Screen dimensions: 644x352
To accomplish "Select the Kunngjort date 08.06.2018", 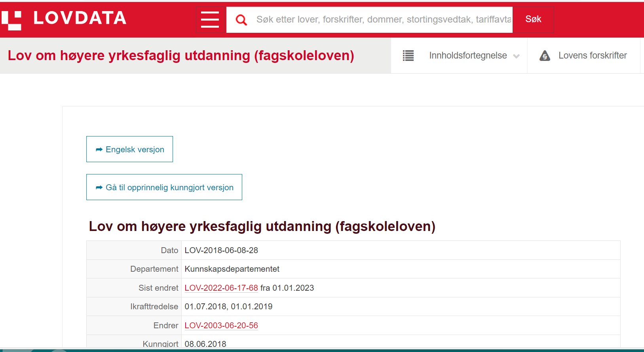I will [205, 344].
